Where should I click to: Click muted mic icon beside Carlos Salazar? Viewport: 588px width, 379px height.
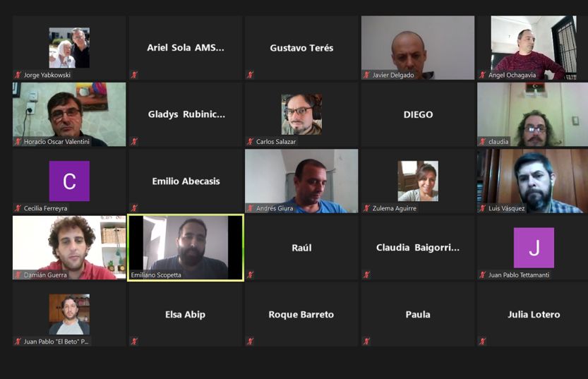(250, 142)
